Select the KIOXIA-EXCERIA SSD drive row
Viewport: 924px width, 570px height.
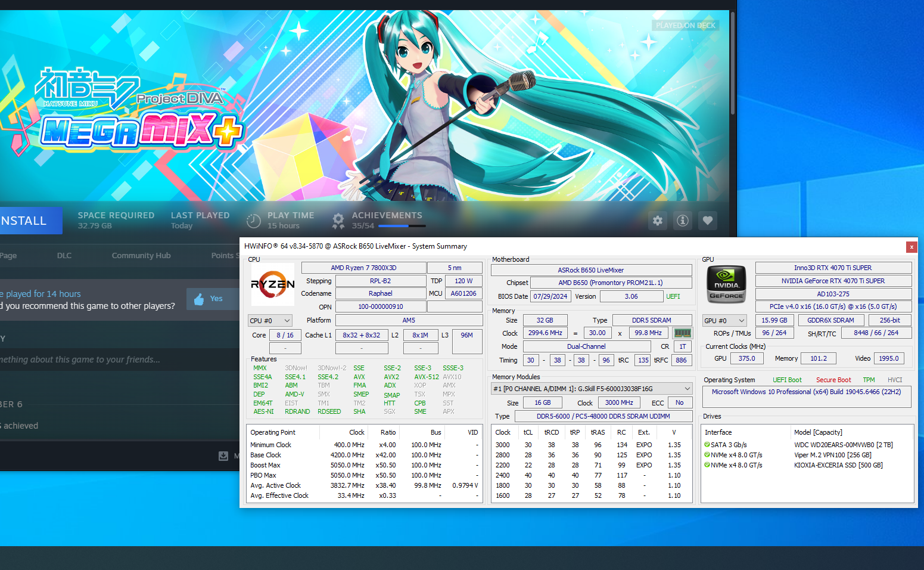click(807, 465)
